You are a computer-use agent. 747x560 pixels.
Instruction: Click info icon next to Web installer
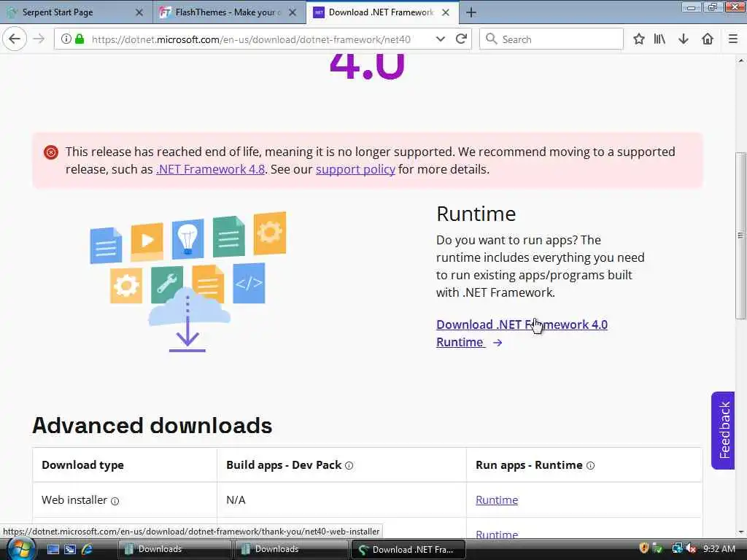(x=115, y=501)
